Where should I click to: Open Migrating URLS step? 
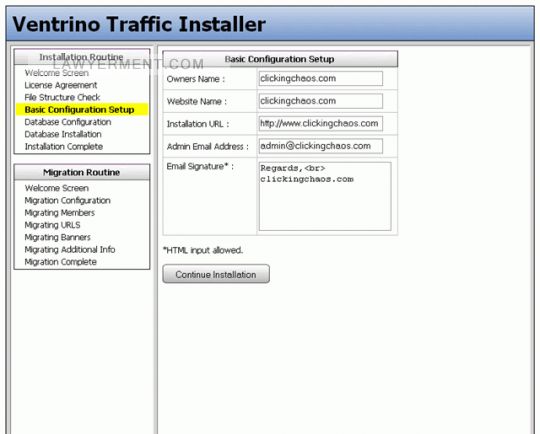coord(52,225)
